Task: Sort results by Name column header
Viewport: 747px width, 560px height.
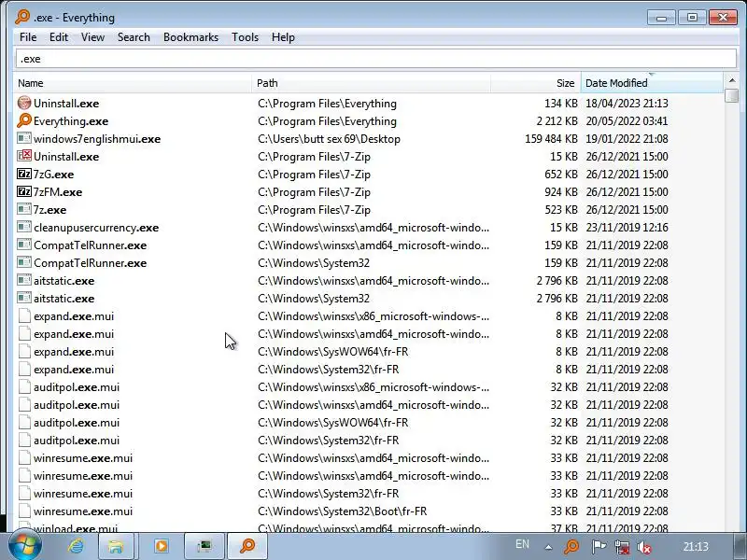Action: click(133, 83)
